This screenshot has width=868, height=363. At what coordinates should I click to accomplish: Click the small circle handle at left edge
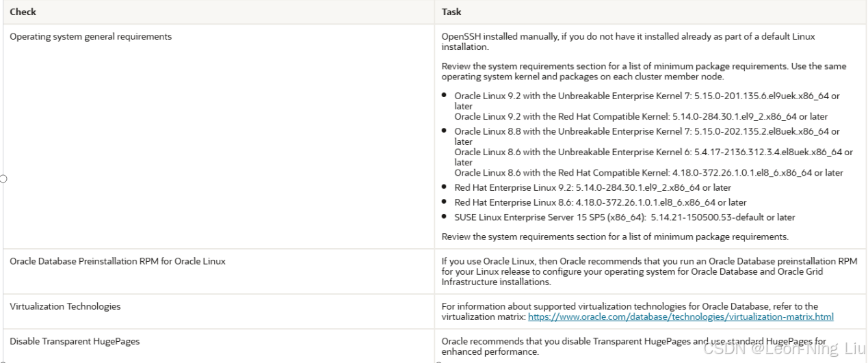(x=2, y=179)
